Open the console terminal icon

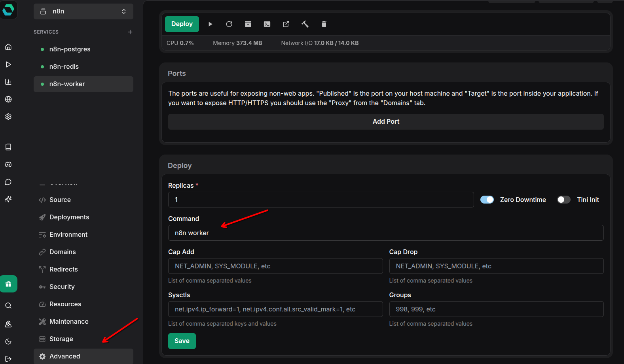pos(267,24)
